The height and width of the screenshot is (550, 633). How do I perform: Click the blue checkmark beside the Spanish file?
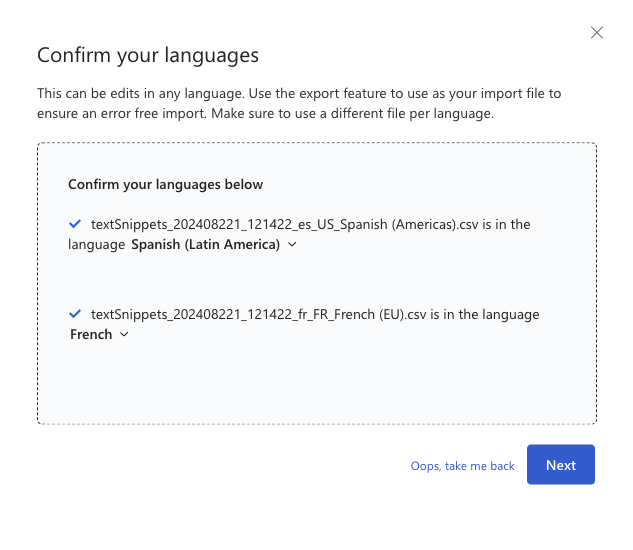[75, 224]
